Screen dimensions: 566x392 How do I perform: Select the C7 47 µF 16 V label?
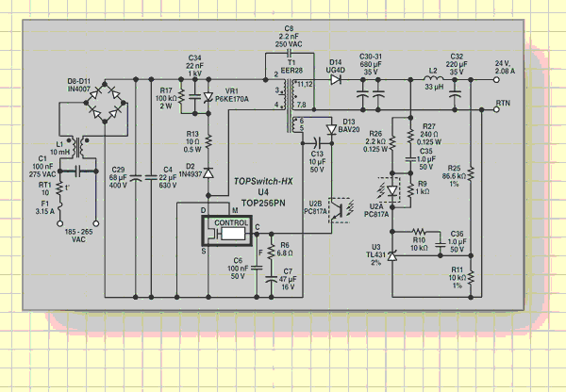(x=288, y=279)
